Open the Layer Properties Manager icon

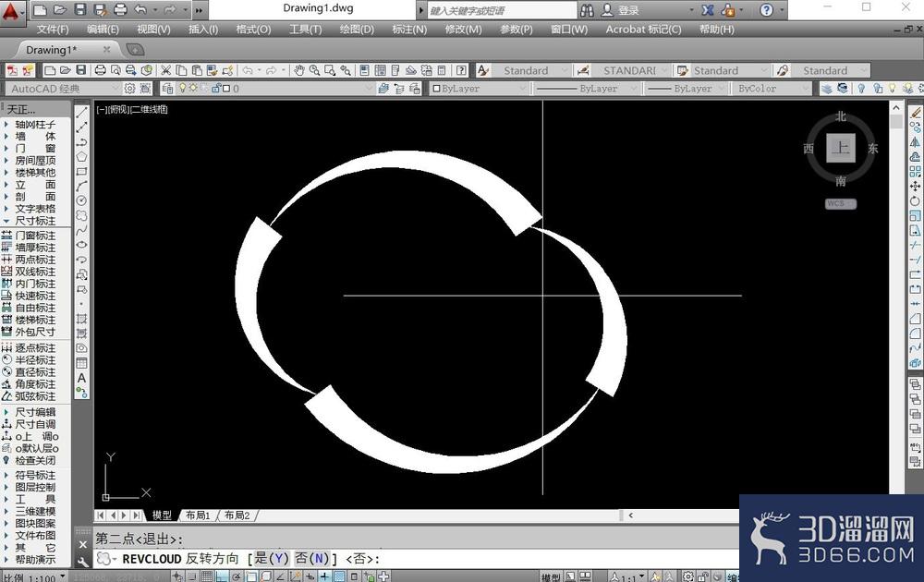pyautogui.click(x=168, y=89)
